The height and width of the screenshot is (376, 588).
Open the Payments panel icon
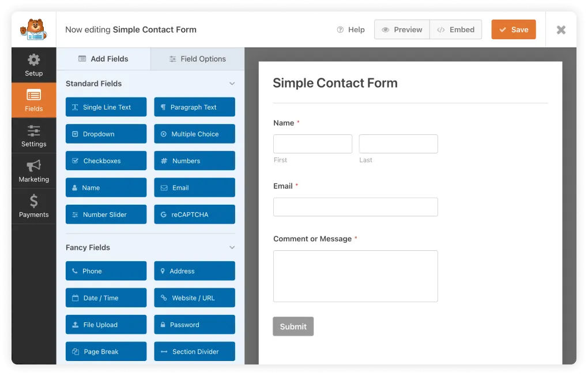coord(33,206)
